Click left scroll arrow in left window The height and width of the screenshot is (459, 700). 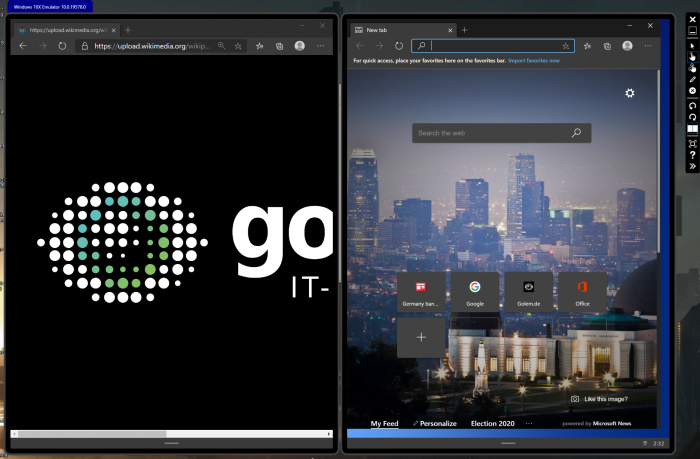coord(15,434)
